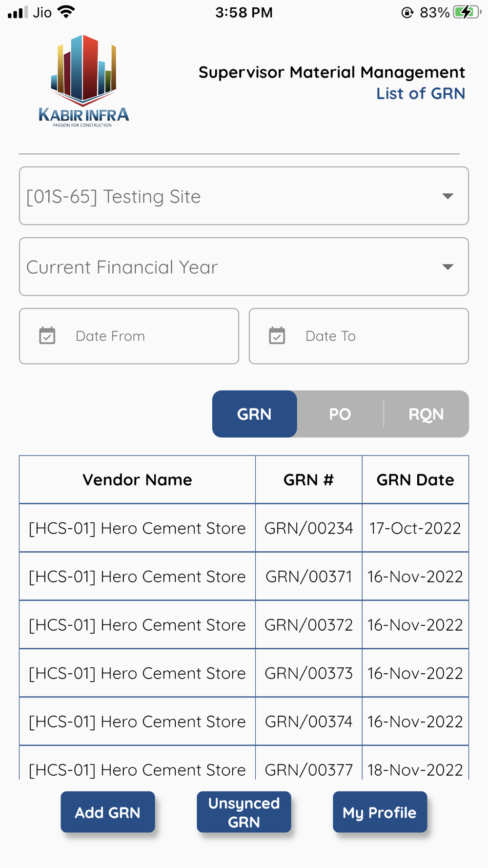Tap the rotation lock status icon

click(407, 12)
